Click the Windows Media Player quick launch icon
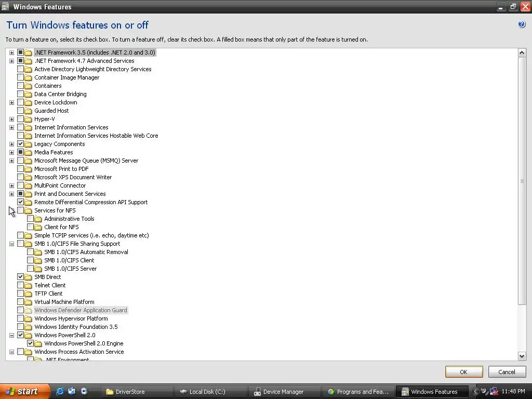This screenshot has height=399, width=532. pos(84,391)
